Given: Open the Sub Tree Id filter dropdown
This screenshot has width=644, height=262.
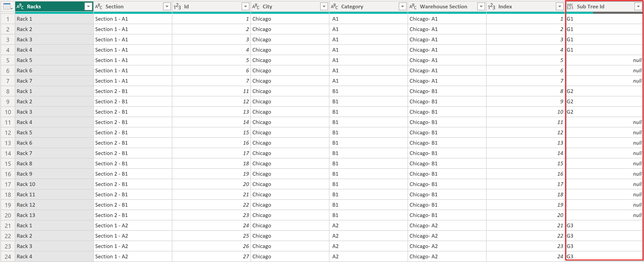Looking at the screenshot, I should coord(638,6).
